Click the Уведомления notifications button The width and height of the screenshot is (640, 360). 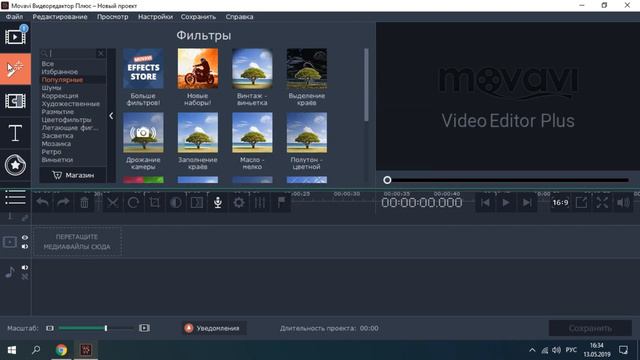tap(214, 328)
